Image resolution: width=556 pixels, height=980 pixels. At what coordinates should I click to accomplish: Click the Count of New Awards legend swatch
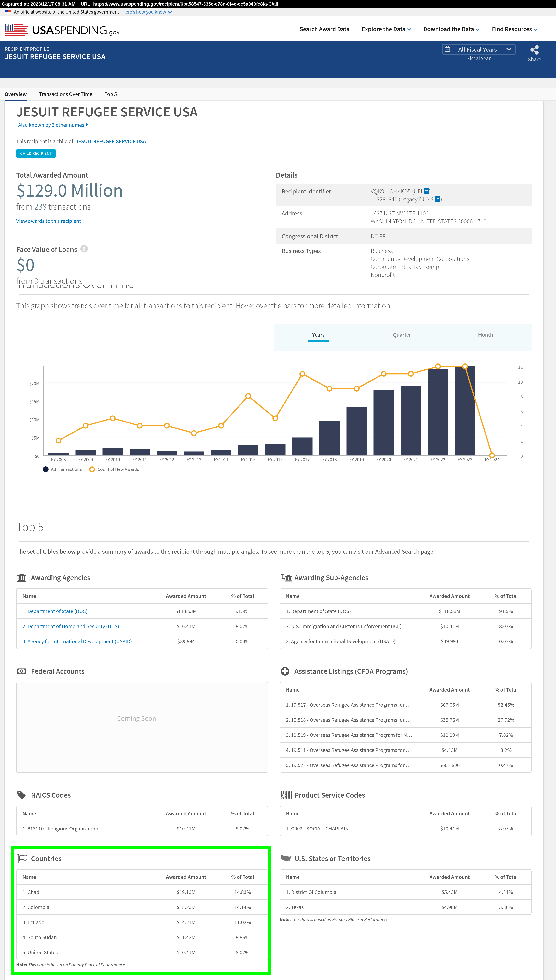click(x=92, y=469)
